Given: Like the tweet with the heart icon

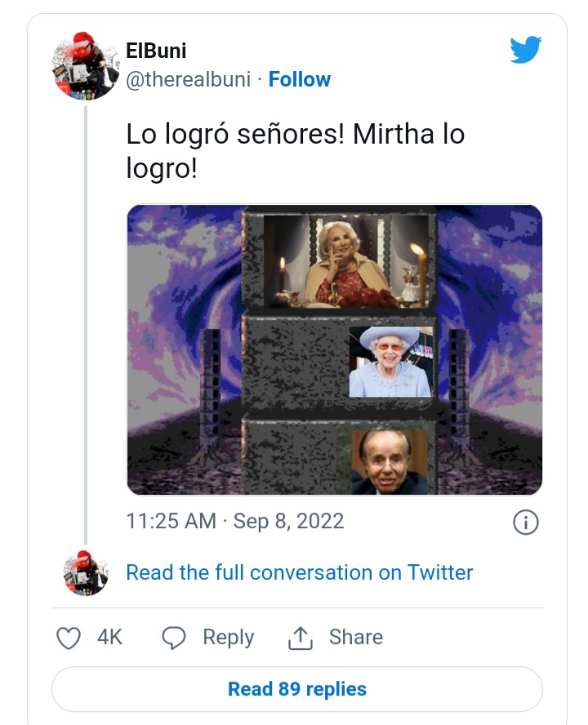Looking at the screenshot, I should coord(69,638).
